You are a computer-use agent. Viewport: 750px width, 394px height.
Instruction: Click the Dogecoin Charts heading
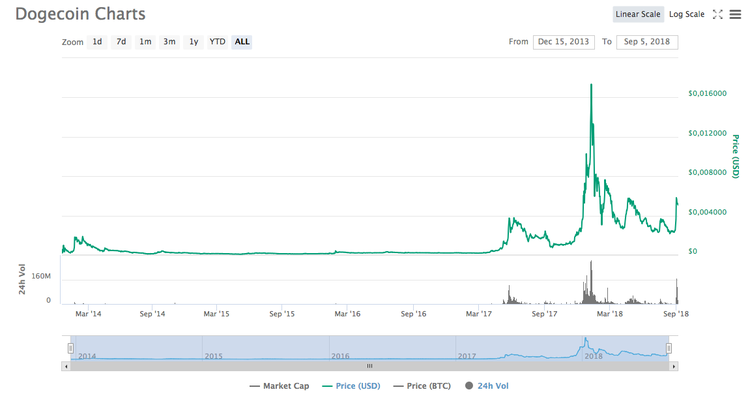80,14
